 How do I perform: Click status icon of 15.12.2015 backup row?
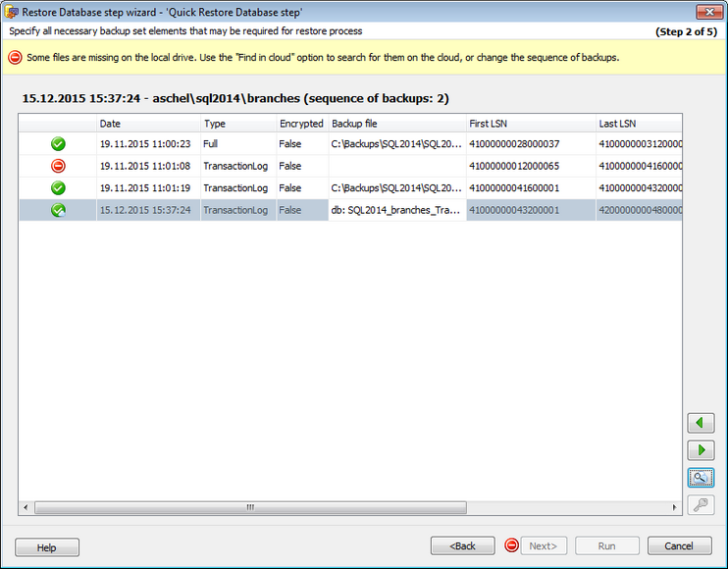click(x=58, y=210)
